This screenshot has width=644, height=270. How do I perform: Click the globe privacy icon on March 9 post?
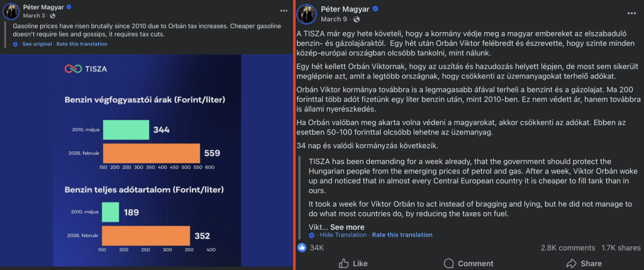(350, 19)
